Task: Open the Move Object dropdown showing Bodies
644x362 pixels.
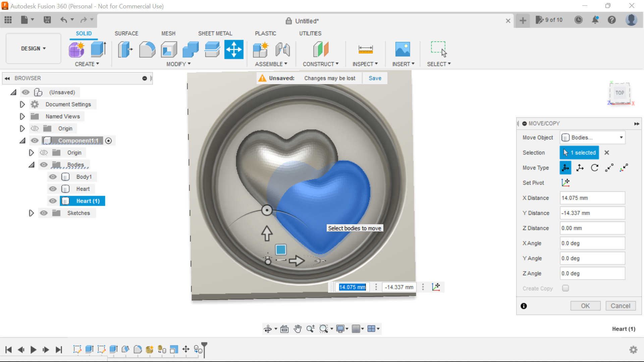Action: (x=592, y=137)
